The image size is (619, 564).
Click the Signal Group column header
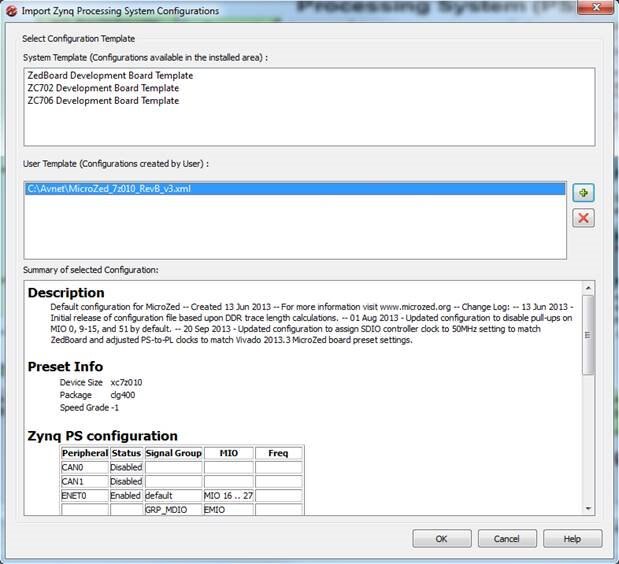click(x=173, y=453)
